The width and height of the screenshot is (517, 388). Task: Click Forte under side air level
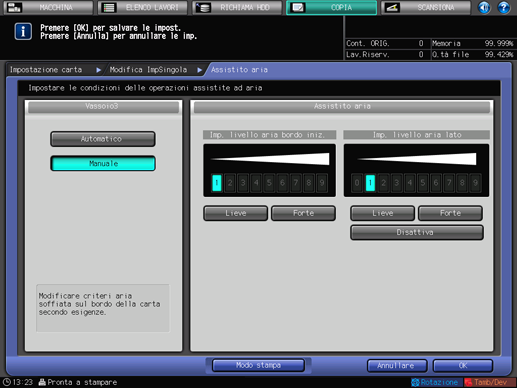450,213
